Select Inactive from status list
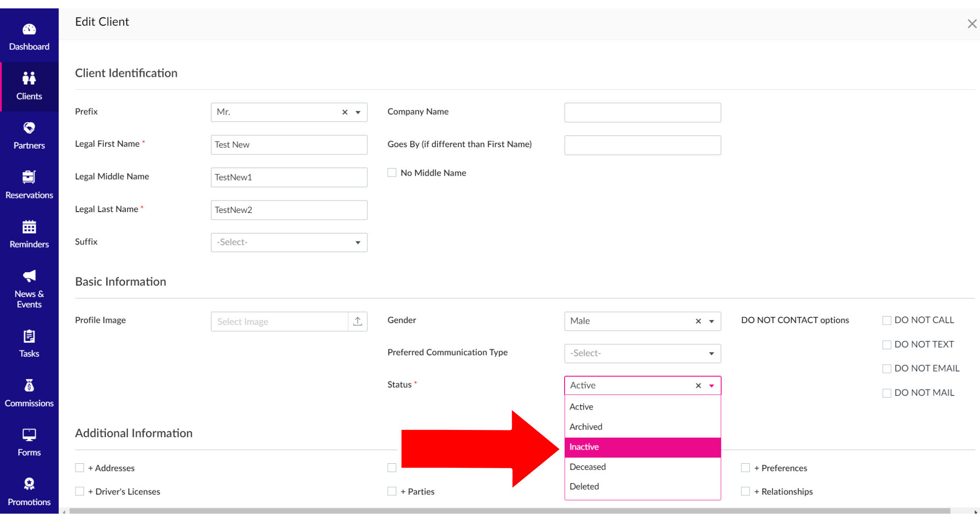980x522 pixels. (x=642, y=447)
